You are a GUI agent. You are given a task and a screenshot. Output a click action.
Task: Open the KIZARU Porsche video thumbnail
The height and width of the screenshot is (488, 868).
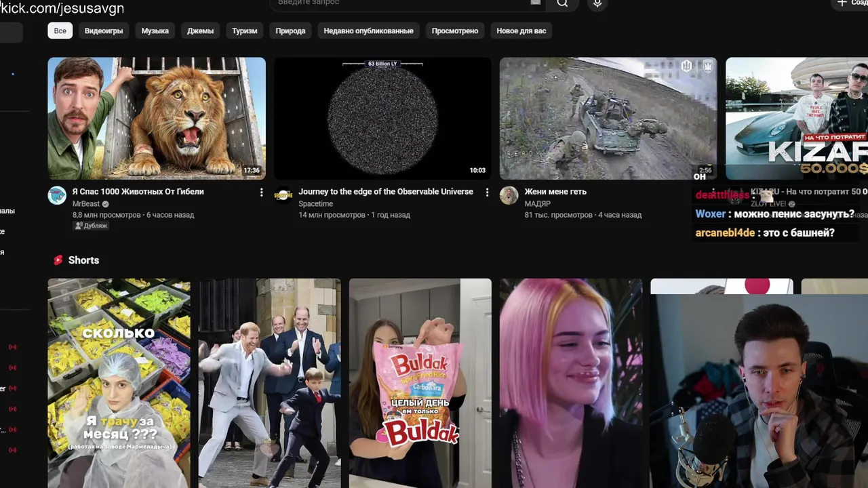[797, 118]
